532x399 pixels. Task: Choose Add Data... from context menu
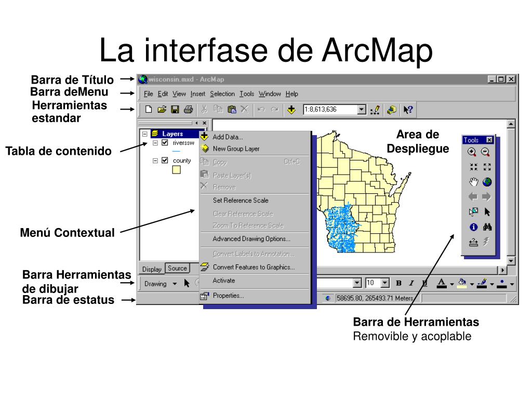[x=255, y=137]
